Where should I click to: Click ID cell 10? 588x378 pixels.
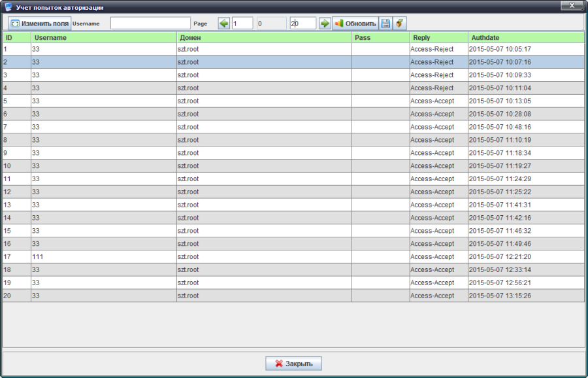(16, 166)
